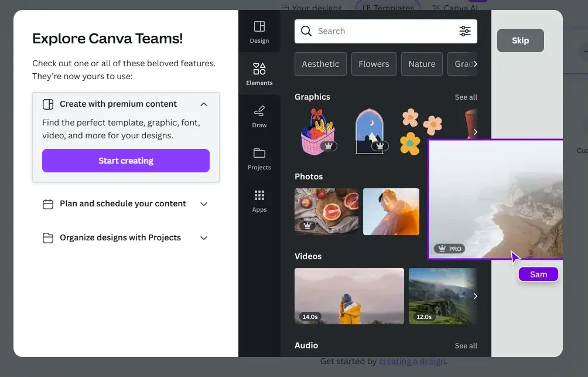
Task: Click the Sam collaborator cursor label
Action: point(538,274)
